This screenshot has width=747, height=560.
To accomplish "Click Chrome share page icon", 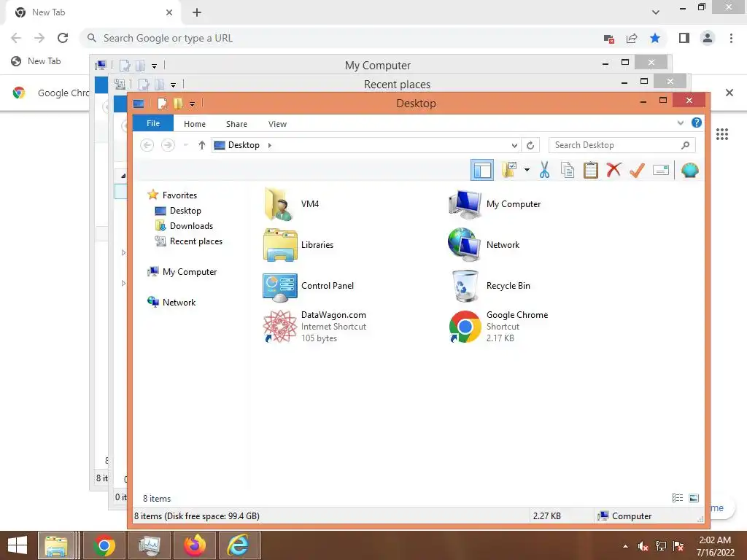I will [632, 38].
